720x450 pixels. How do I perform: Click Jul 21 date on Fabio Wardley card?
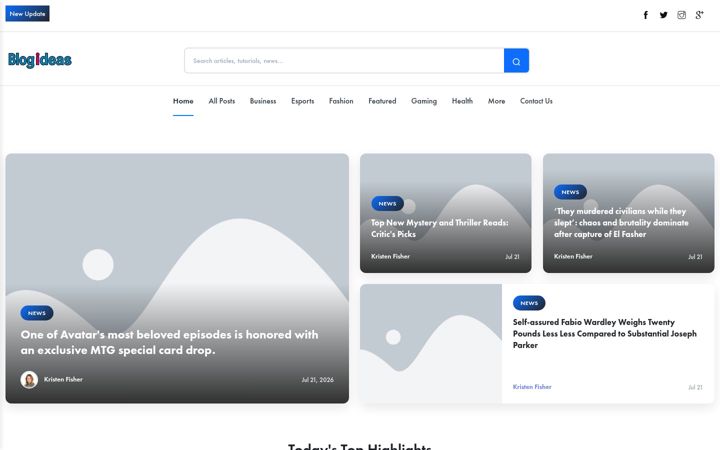[695, 387]
